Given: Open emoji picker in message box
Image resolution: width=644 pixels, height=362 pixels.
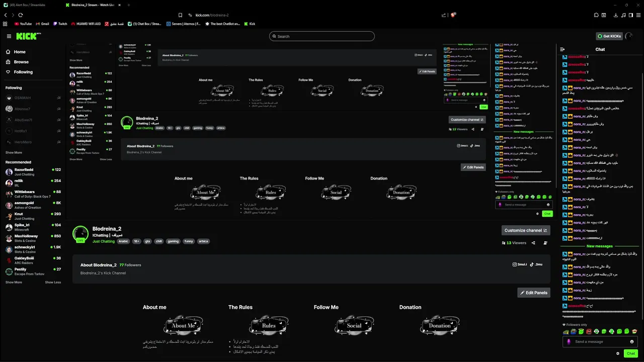Looking at the screenshot, I should coord(632,341).
